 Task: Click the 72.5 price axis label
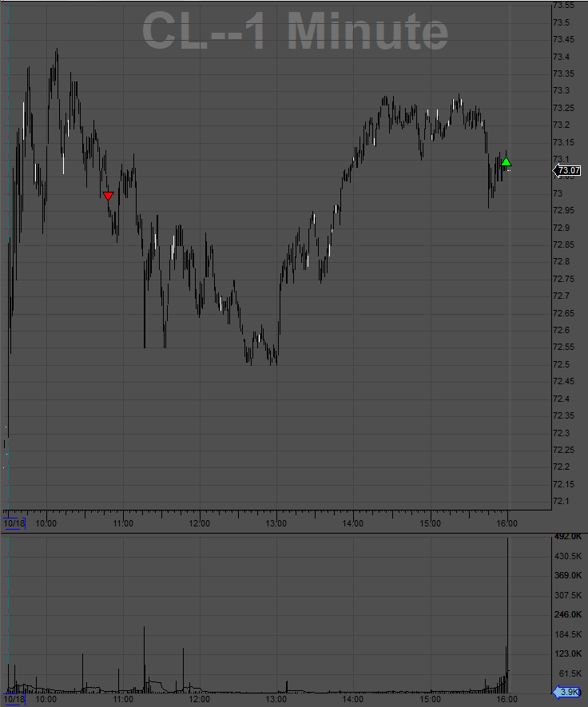[x=561, y=364]
